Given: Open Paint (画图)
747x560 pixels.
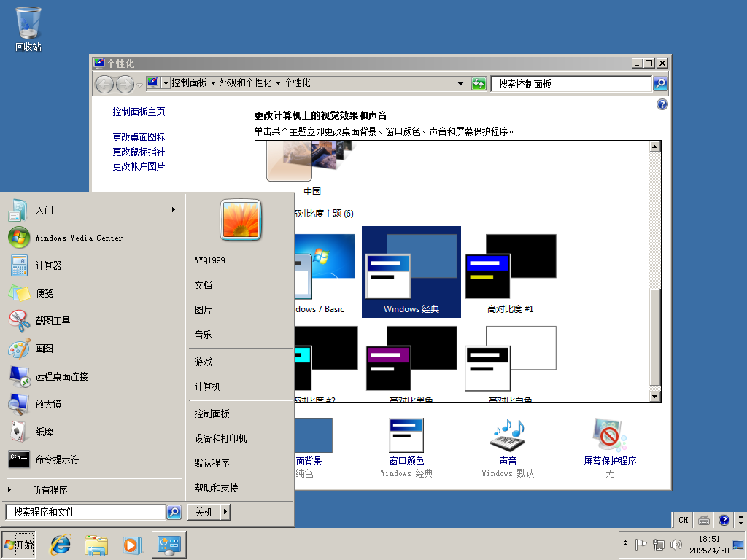Looking at the screenshot, I should point(93,348).
